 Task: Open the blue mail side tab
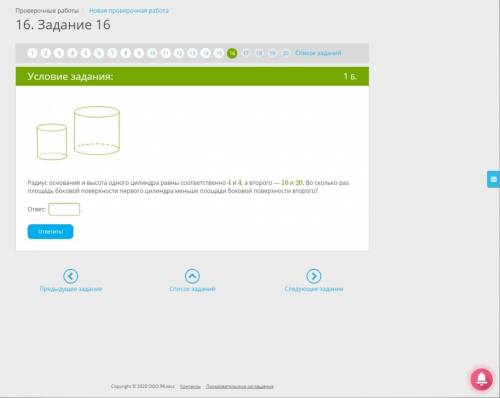coord(494,179)
